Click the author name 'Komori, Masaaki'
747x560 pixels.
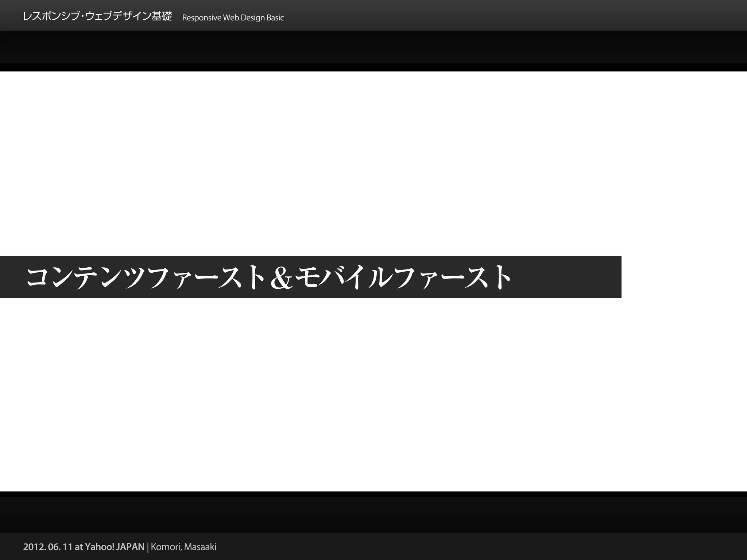pyautogui.click(x=183, y=547)
